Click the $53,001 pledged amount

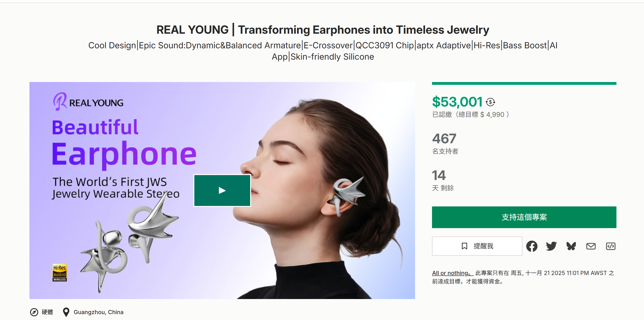coord(457,102)
